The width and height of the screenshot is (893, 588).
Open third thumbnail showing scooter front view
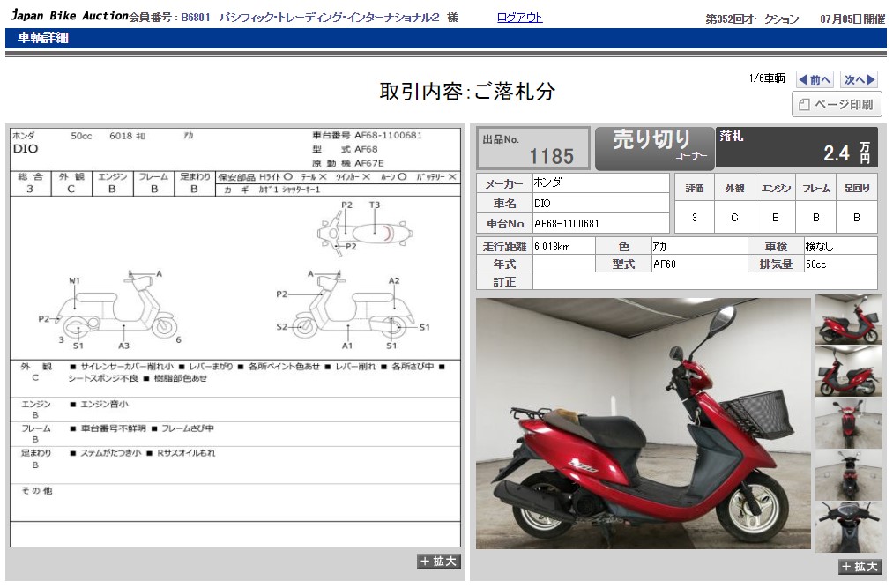[x=848, y=423]
